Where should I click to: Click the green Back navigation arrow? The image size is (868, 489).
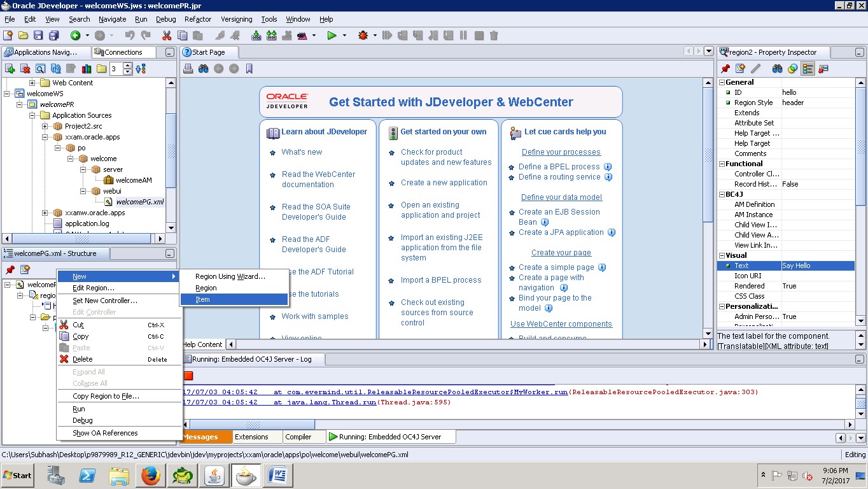[75, 36]
